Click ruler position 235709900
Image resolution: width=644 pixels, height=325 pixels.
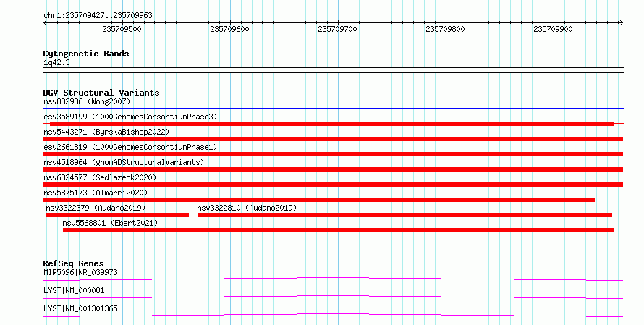pyautogui.click(x=553, y=29)
